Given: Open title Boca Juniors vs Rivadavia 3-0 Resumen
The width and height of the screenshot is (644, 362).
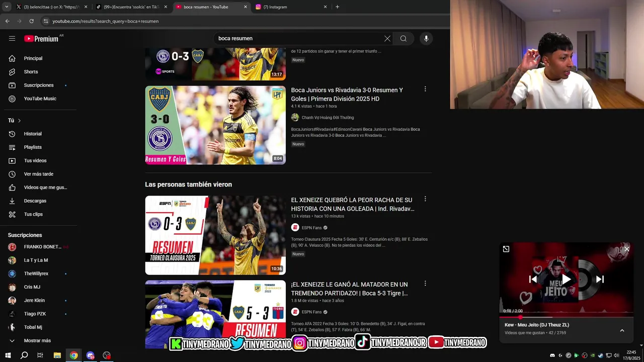Looking at the screenshot, I should 347,95.
